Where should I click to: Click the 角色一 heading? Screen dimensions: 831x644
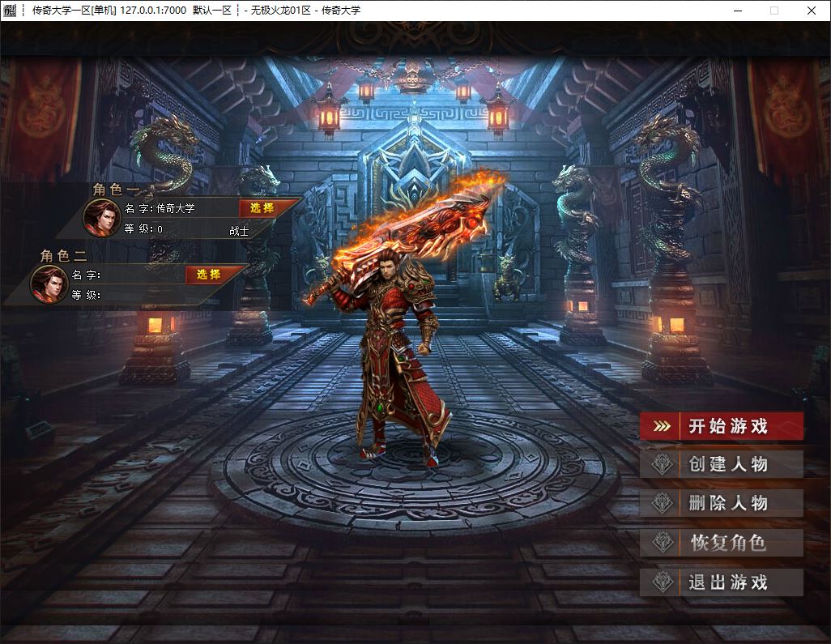click(x=117, y=190)
